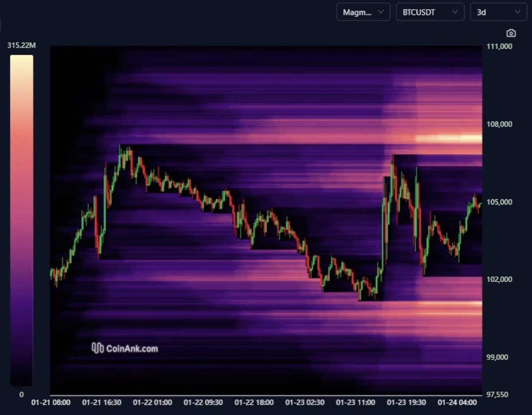Click the 01-22 09:30 time label
The height and width of the screenshot is (415, 532).
click(203, 403)
